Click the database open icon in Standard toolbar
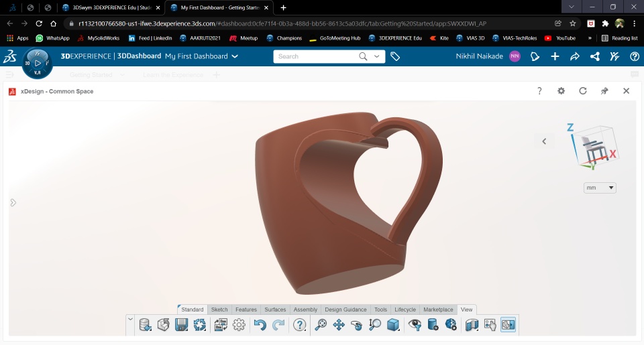Screen dimensions: 644x345 point(145,325)
